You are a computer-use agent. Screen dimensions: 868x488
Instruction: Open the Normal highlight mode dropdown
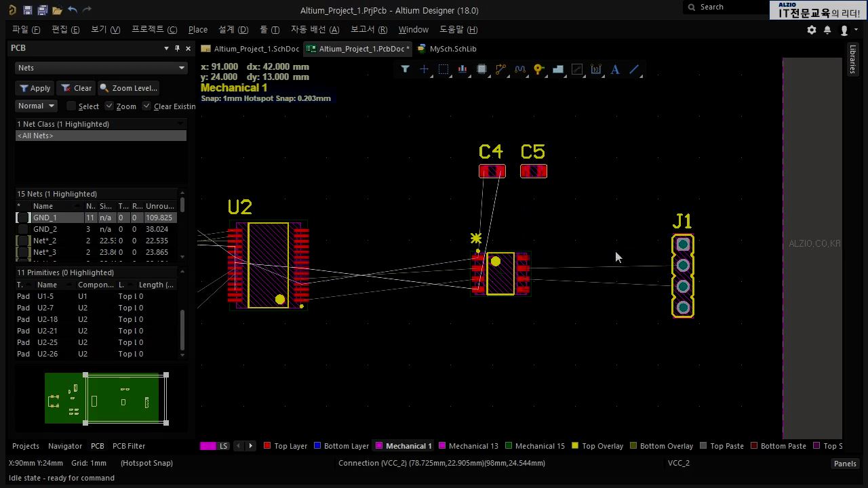pyautogui.click(x=36, y=106)
